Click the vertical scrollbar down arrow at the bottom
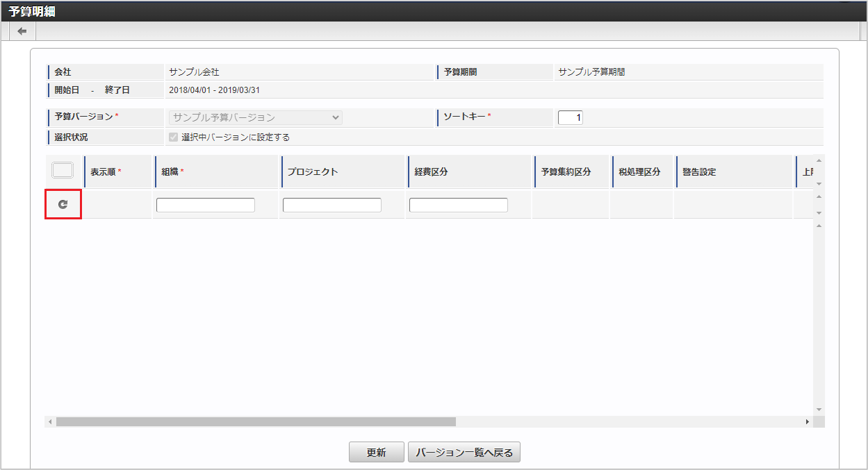868x470 pixels. pos(819,410)
